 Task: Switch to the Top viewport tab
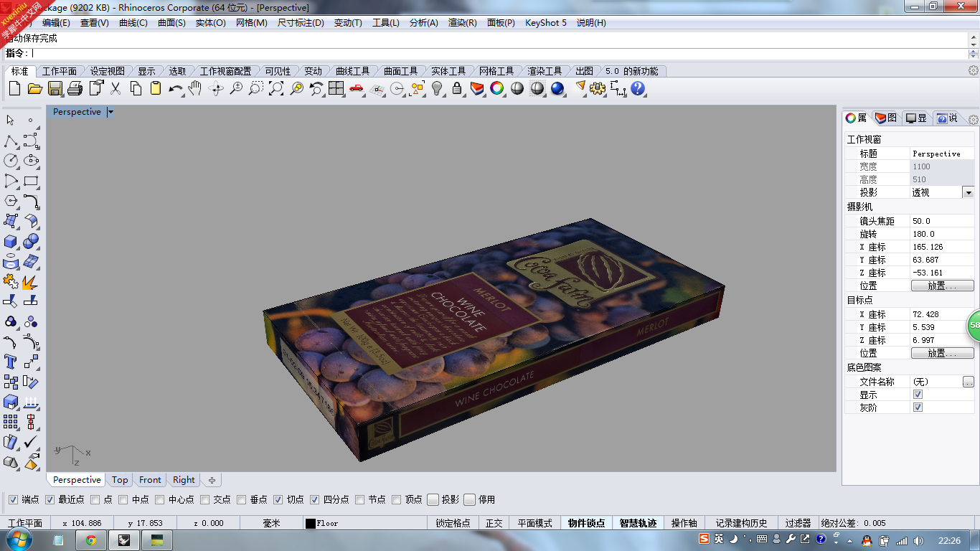pos(120,480)
